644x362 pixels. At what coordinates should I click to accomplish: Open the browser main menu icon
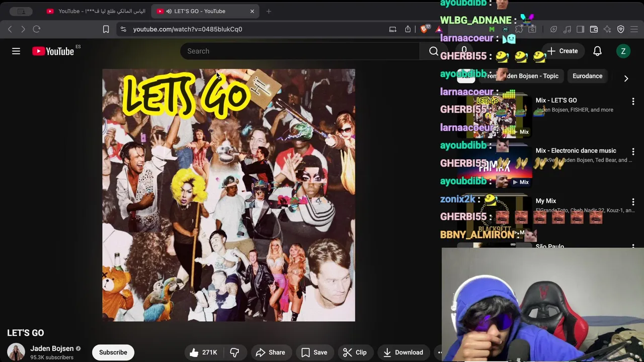[x=634, y=29]
